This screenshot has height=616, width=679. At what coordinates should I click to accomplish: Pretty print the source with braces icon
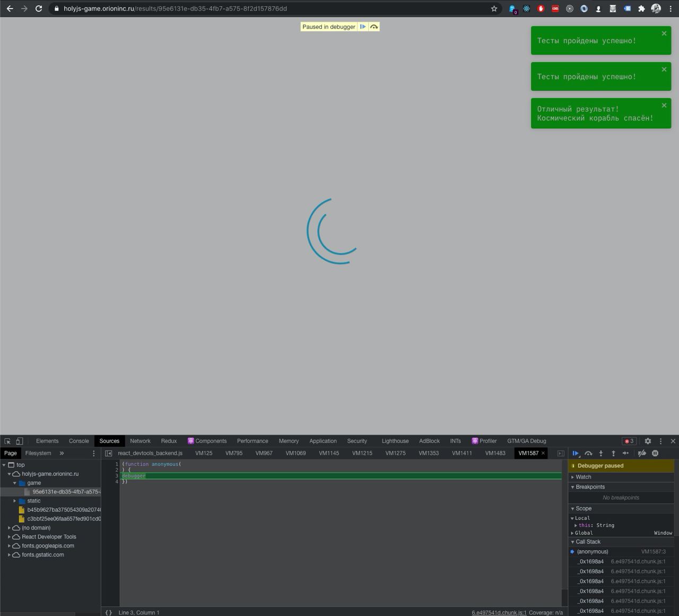pos(109,612)
